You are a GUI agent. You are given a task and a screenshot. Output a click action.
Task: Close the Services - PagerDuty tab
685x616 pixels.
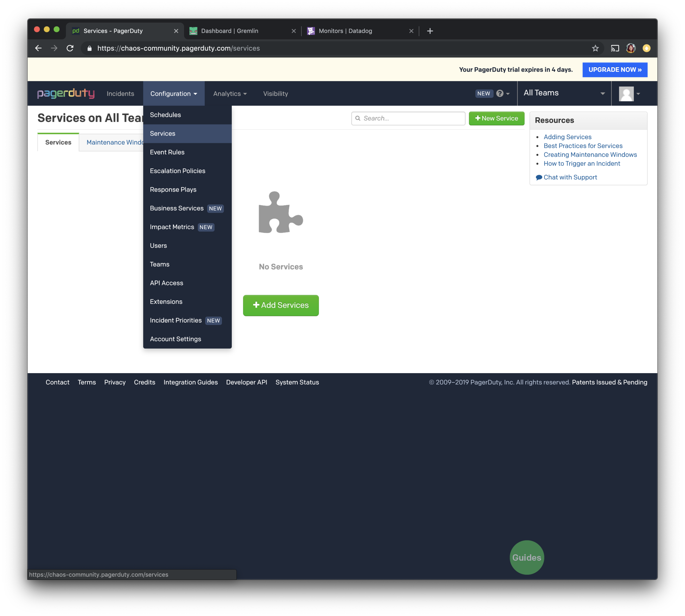(x=176, y=31)
